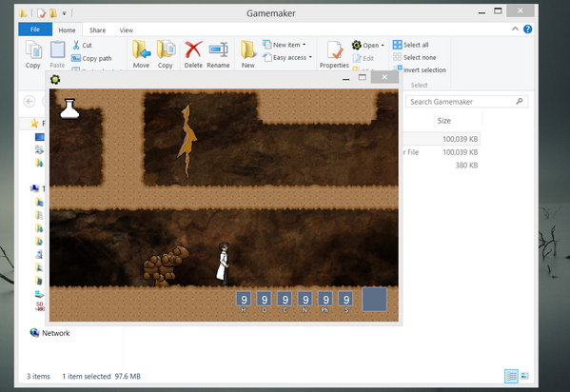The image size is (570, 392).
Task: Select Network in the navigation pane
Action: pyautogui.click(x=49, y=333)
